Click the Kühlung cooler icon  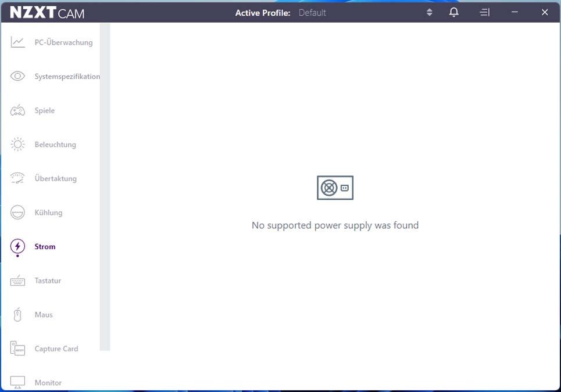tap(17, 212)
